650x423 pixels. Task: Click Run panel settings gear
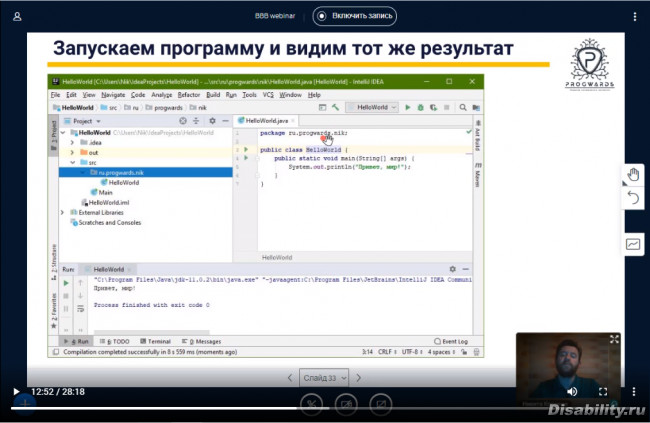[453, 269]
